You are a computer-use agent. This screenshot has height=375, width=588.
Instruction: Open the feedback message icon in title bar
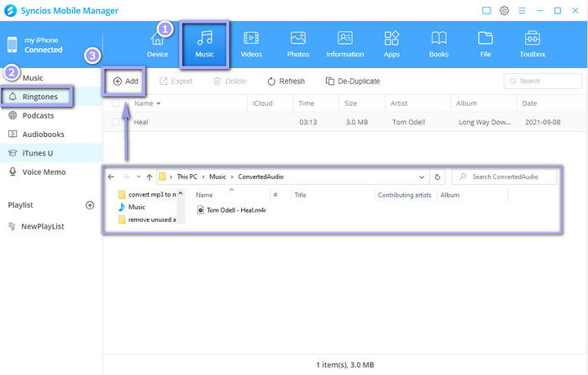(x=486, y=11)
